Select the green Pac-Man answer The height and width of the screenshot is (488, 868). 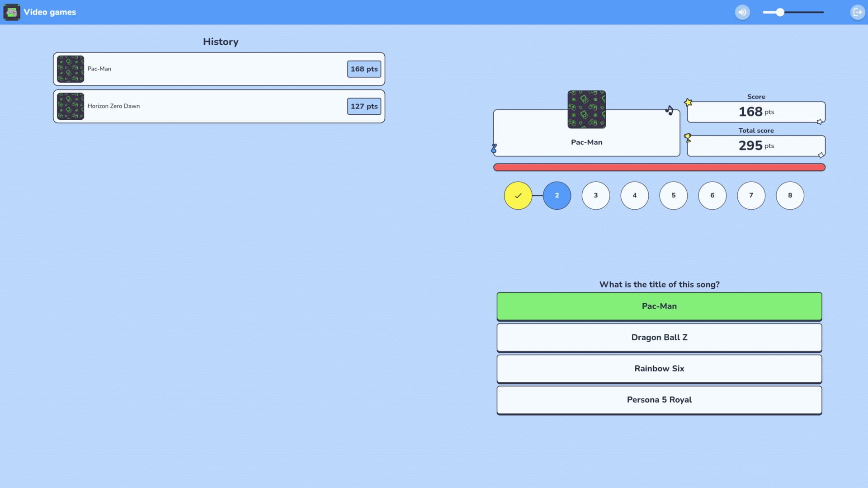click(x=659, y=306)
